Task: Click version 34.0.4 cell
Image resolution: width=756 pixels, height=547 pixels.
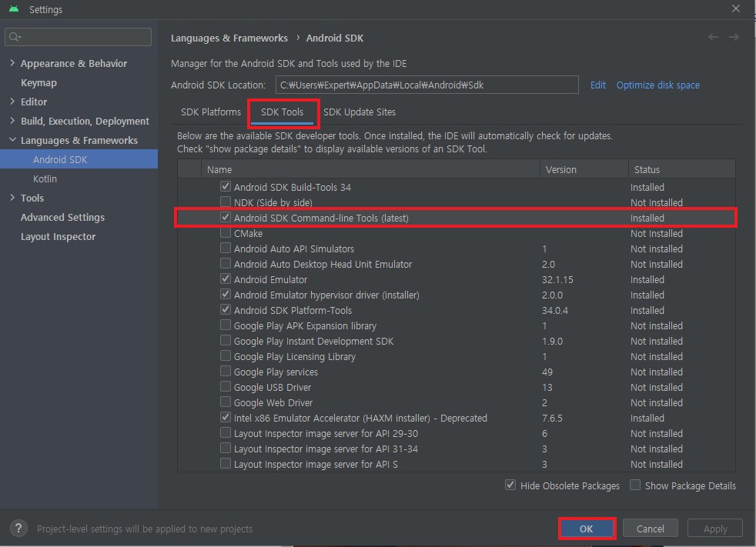Action: coord(554,310)
